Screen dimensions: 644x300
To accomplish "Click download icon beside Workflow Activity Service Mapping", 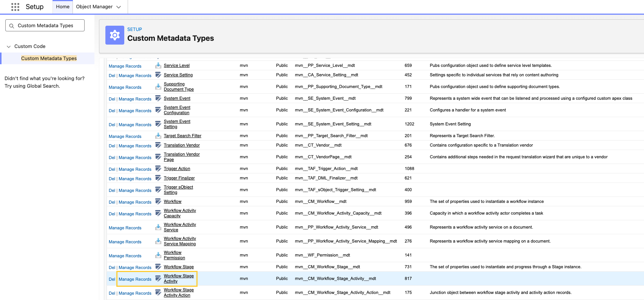I will [x=158, y=241].
